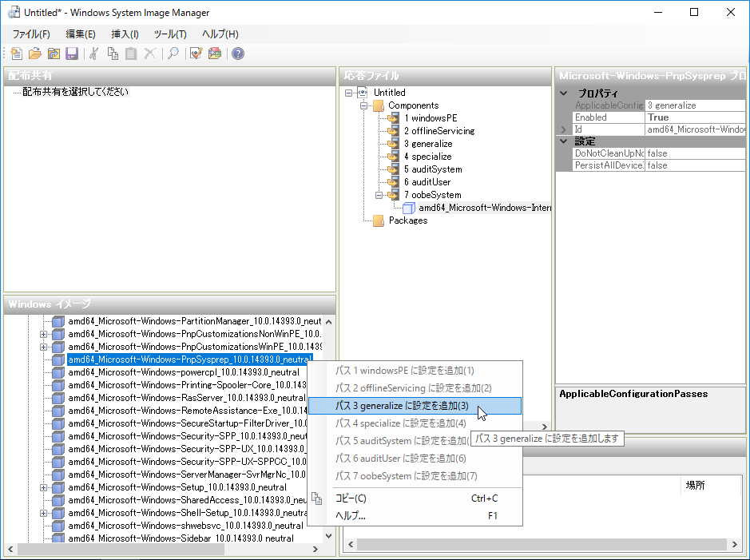Image resolution: width=750 pixels, height=560 pixels.
Task: Click the Enabled value True
Action: [696, 117]
